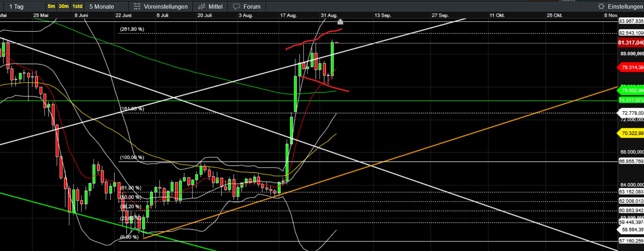Image resolution: width=644 pixels, height=251 pixels.
Task: Click the 8 Nov. date on time axis
Action: point(611,15)
